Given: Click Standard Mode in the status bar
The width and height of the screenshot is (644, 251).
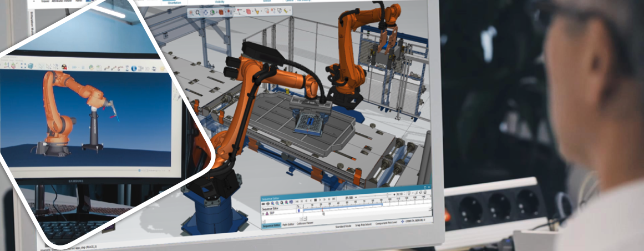Looking at the screenshot, I should [343, 227].
